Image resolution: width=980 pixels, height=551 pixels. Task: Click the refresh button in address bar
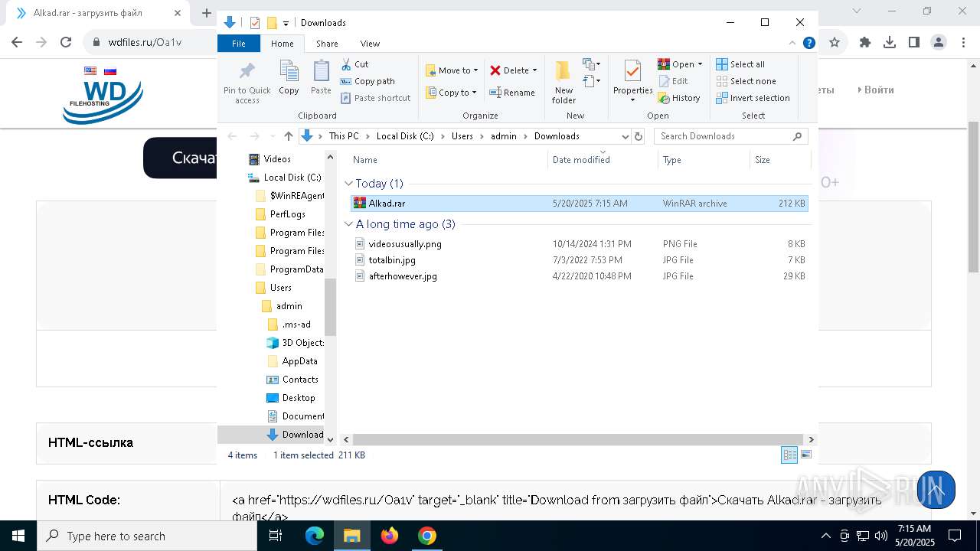(x=639, y=136)
